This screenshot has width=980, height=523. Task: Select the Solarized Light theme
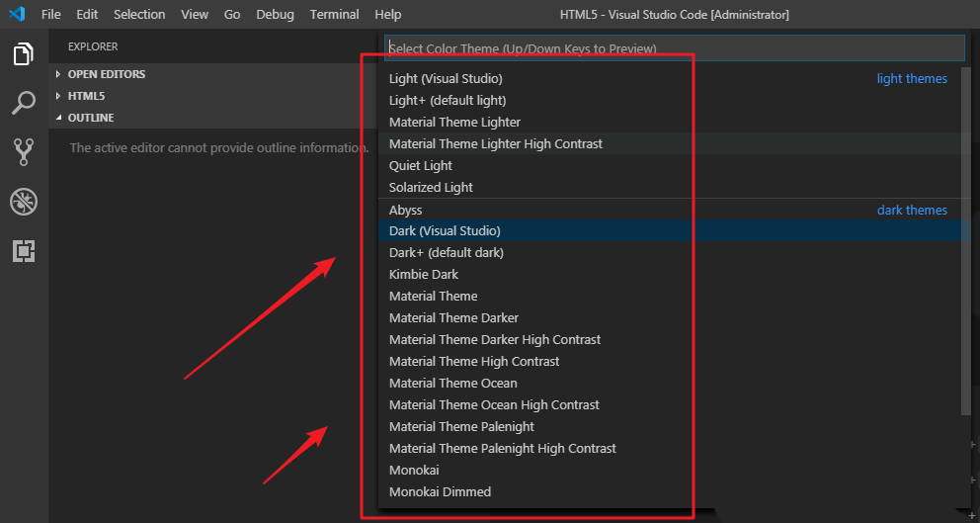[431, 187]
